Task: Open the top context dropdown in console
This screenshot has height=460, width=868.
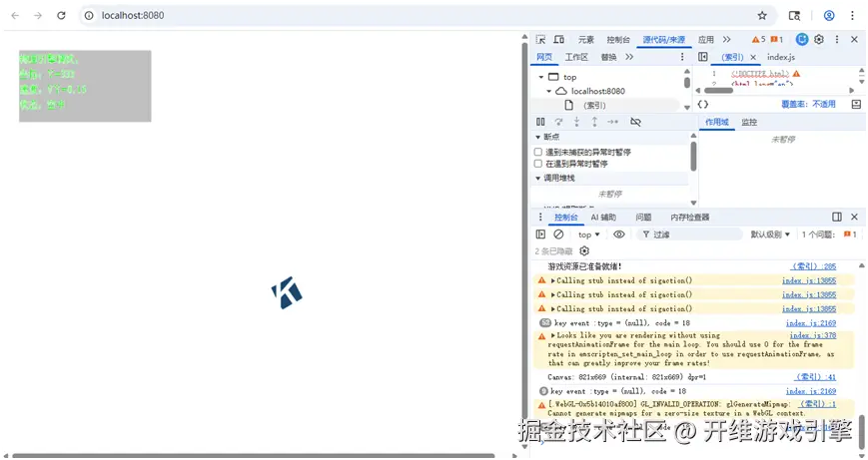Action: coord(589,234)
